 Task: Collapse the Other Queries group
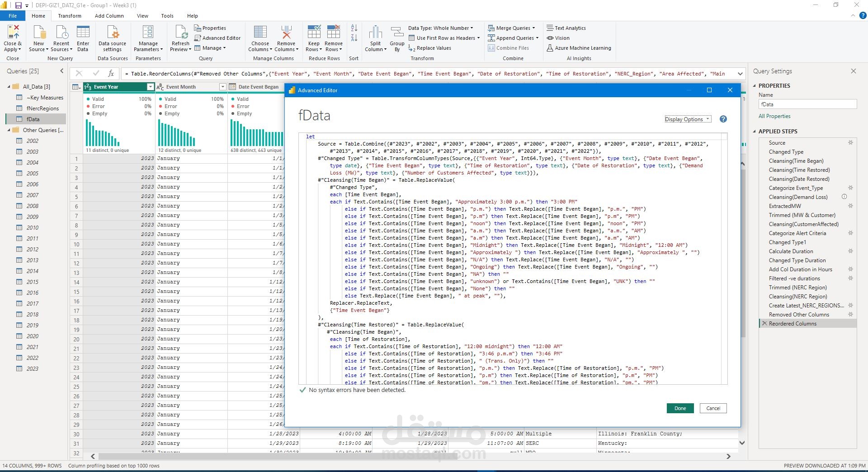click(x=9, y=130)
